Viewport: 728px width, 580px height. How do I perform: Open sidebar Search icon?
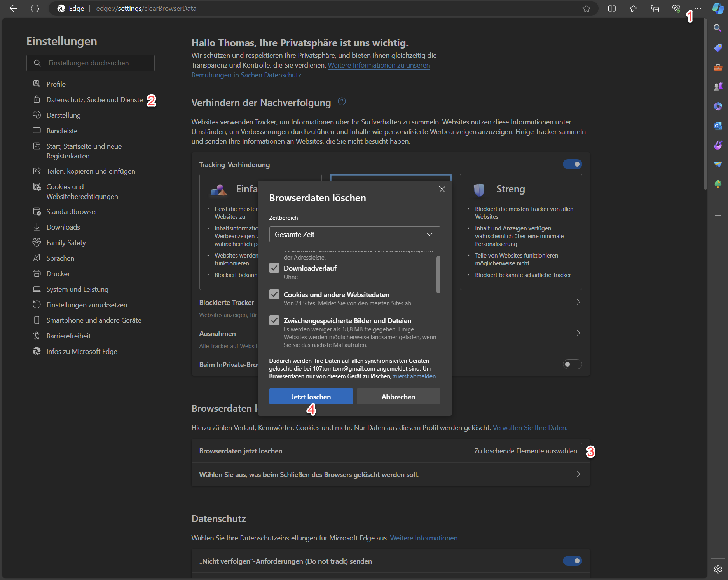click(718, 28)
